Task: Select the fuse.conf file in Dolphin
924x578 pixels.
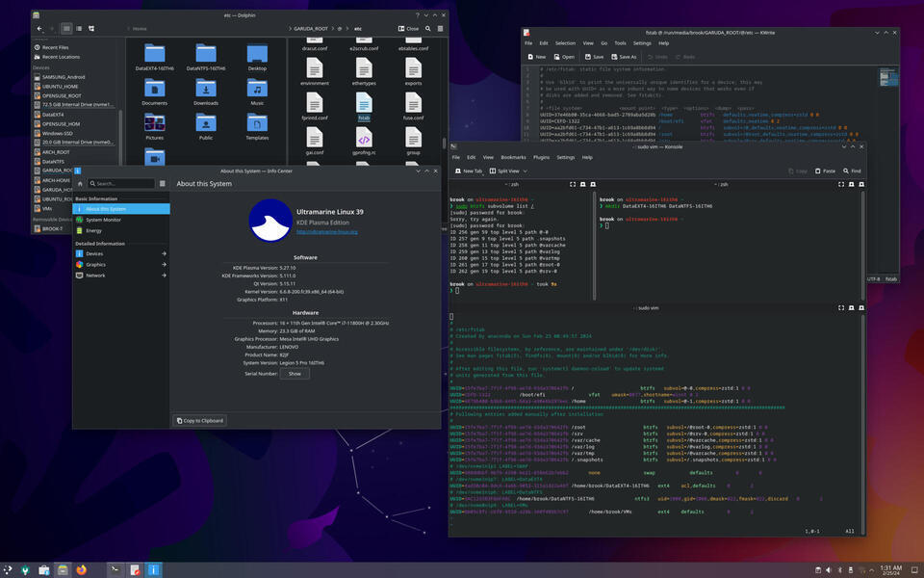Action: [x=413, y=107]
